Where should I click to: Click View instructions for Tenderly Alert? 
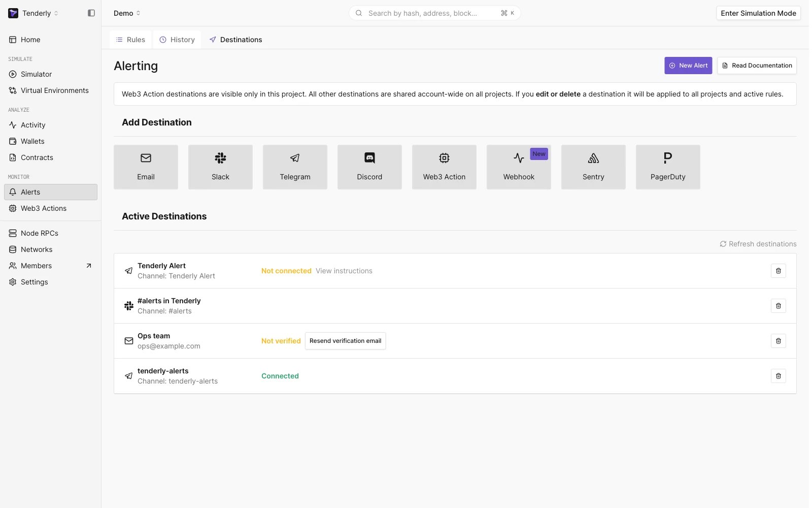point(344,271)
